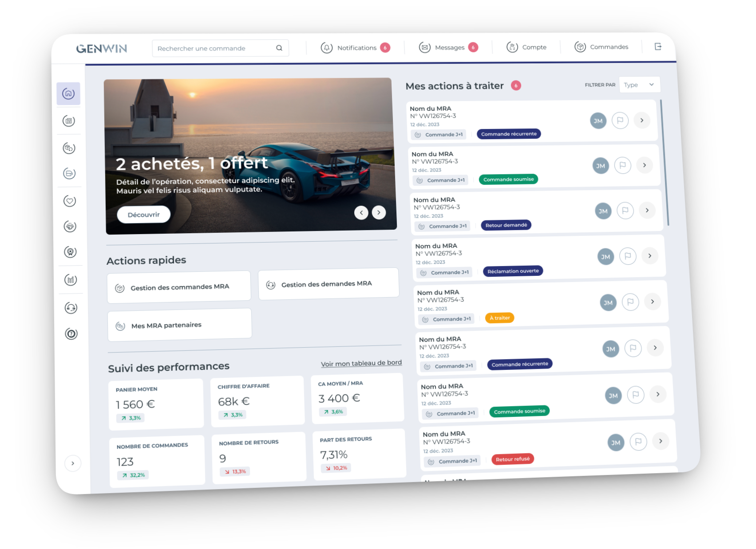Toggle the flag on the first Commande soumise row

click(623, 165)
